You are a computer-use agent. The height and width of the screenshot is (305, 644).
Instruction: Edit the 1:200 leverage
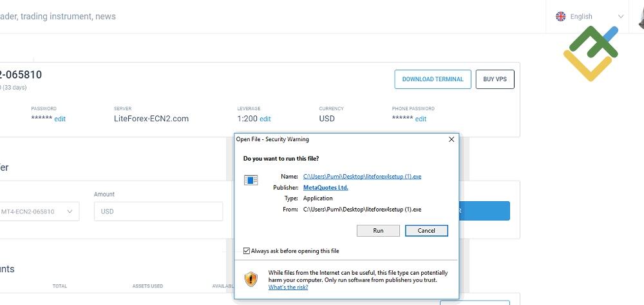(x=265, y=119)
